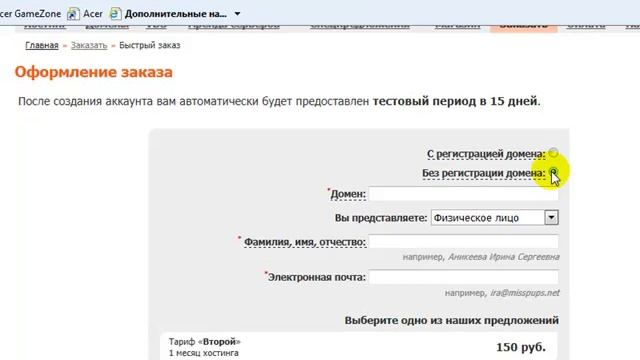The width and height of the screenshot is (640, 360).
Task: Open the "Физическое лицо" dropdown
Action: pos(494,218)
